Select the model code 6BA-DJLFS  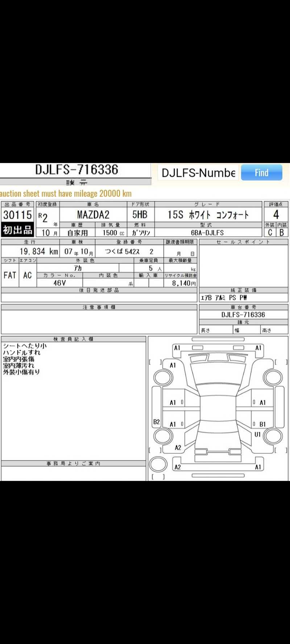[207, 233]
